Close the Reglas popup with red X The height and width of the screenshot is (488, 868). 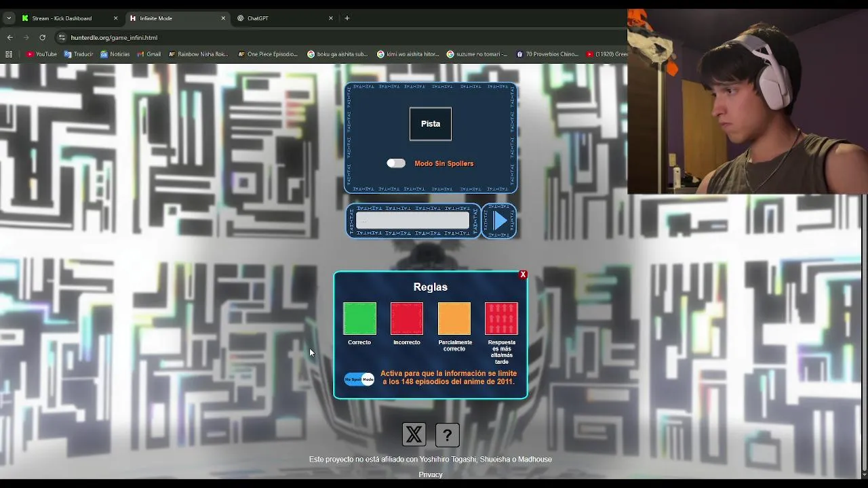pos(523,274)
